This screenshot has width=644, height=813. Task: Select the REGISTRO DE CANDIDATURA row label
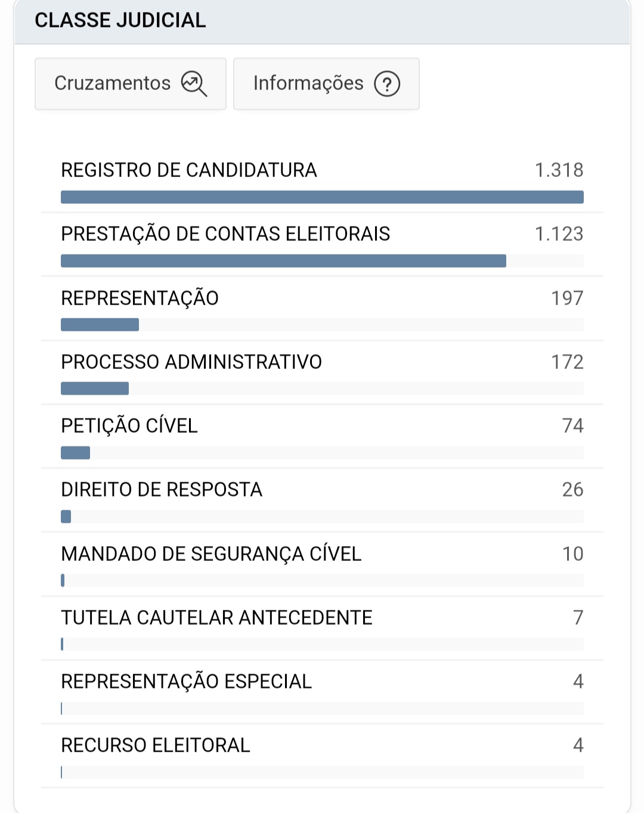tap(189, 170)
